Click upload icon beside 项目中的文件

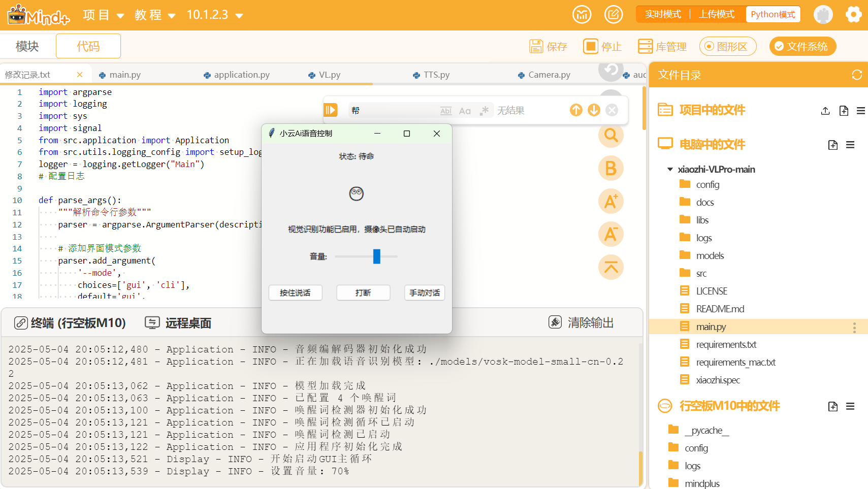[x=825, y=111]
